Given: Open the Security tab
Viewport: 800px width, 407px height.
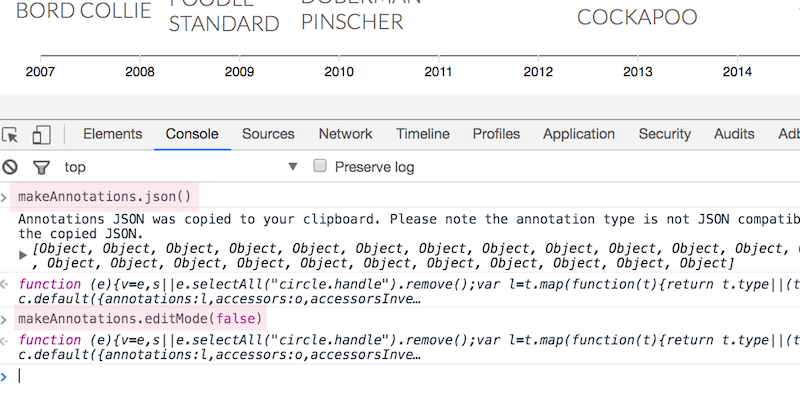Looking at the screenshot, I should (x=664, y=134).
